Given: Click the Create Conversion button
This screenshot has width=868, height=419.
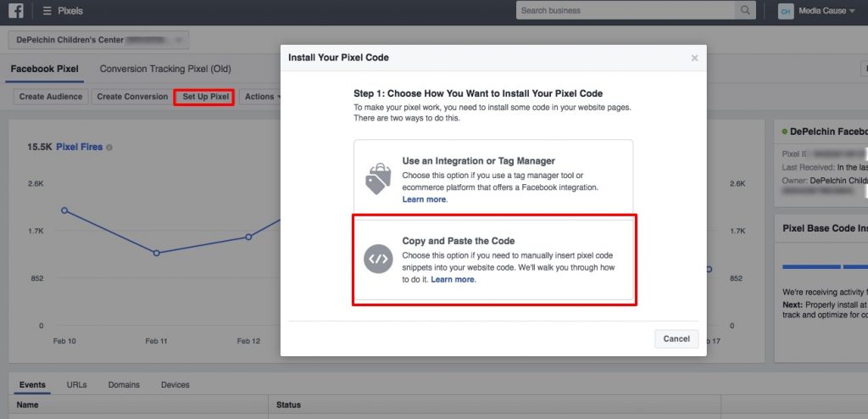Looking at the screenshot, I should pyautogui.click(x=132, y=97).
